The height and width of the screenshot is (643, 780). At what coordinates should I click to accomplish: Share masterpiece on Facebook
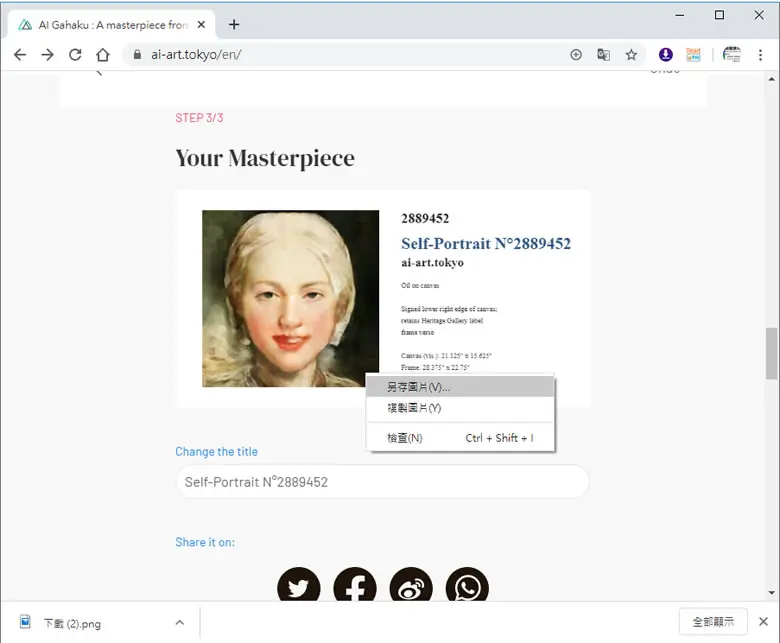point(355,585)
